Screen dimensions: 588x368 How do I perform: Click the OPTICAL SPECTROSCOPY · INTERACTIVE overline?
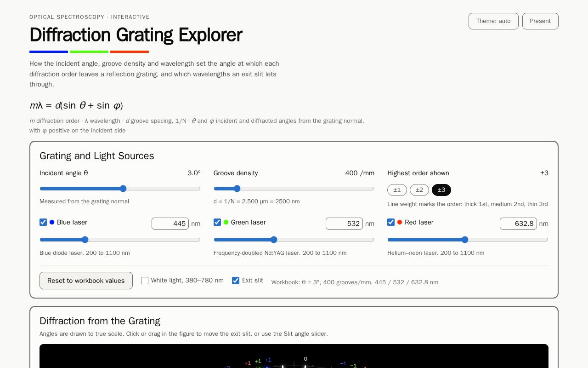90,17
